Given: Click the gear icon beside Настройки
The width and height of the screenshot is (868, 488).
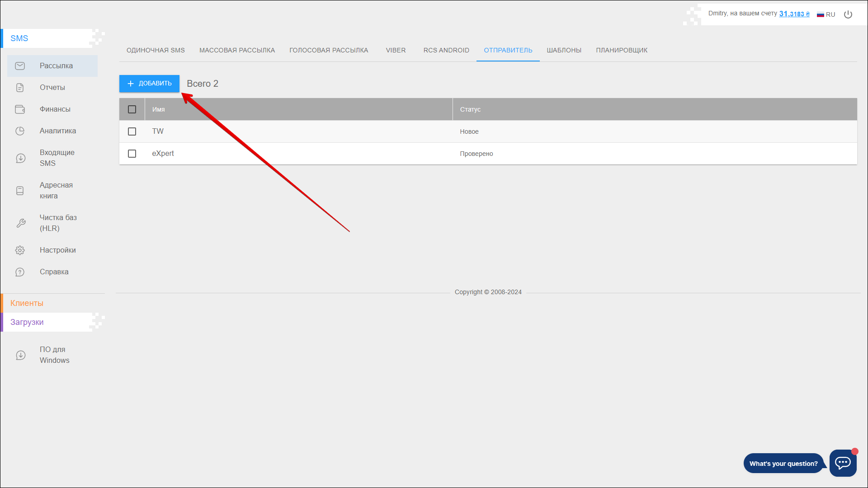Looking at the screenshot, I should click(20, 250).
